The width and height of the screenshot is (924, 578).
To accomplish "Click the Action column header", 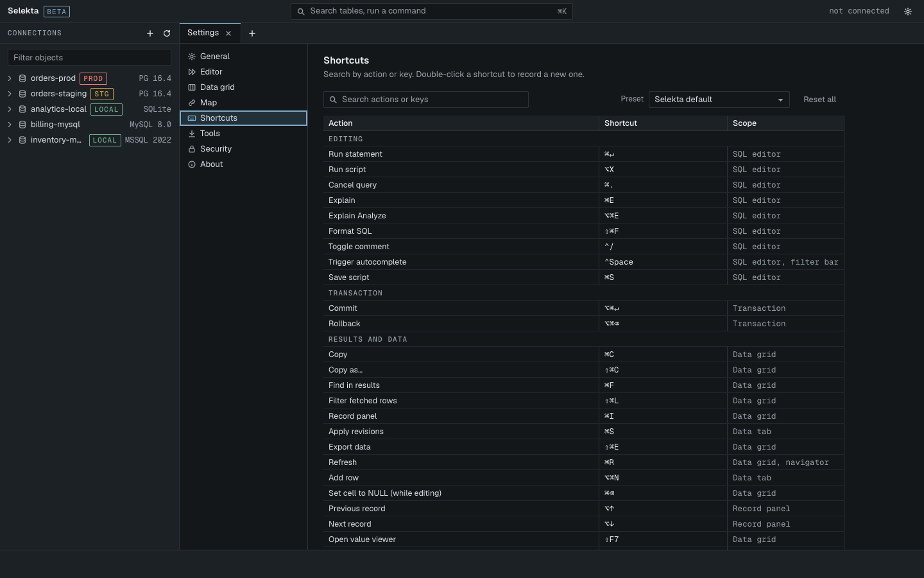I will pyautogui.click(x=461, y=123).
